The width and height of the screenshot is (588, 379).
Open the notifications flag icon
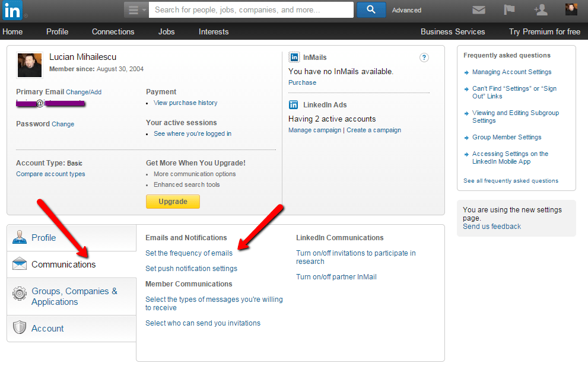coord(509,9)
